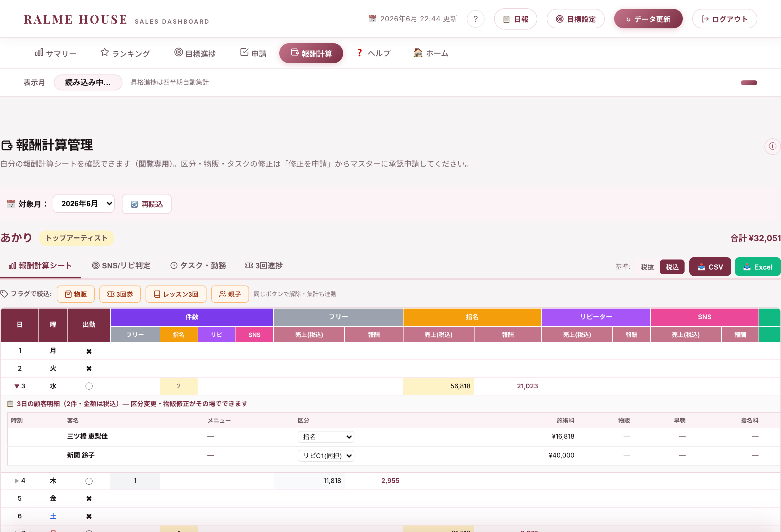781x532 pixels.
Task: Open the 日報 daily report button
Action: click(x=516, y=19)
